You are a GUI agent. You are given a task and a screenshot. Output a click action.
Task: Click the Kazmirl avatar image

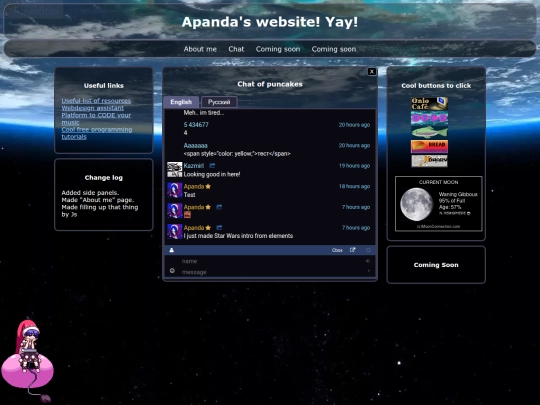pos(175,169)
